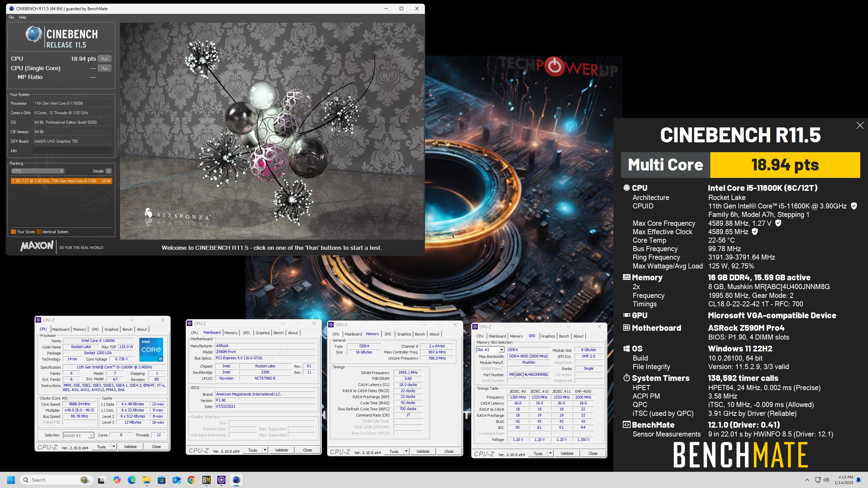Run the CPU multi-core test
This screenshot has height=488, width=868.
click(x=105, y=59)
